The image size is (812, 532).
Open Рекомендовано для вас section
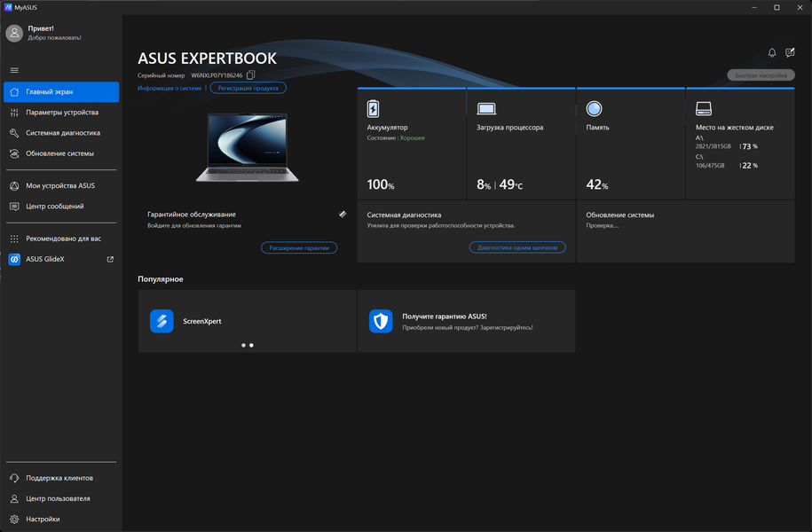(x=61, y=239)
